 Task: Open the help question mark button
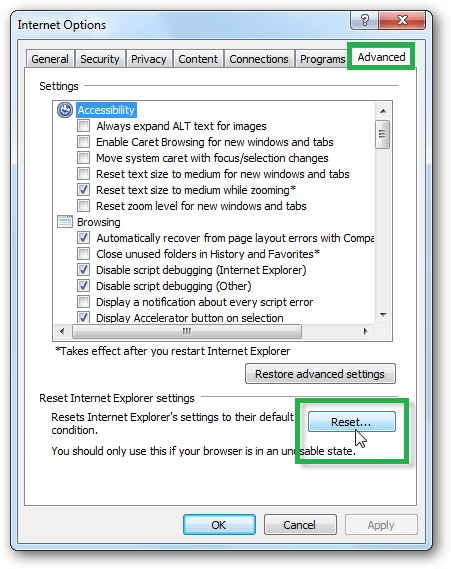(x=365, y=20)
